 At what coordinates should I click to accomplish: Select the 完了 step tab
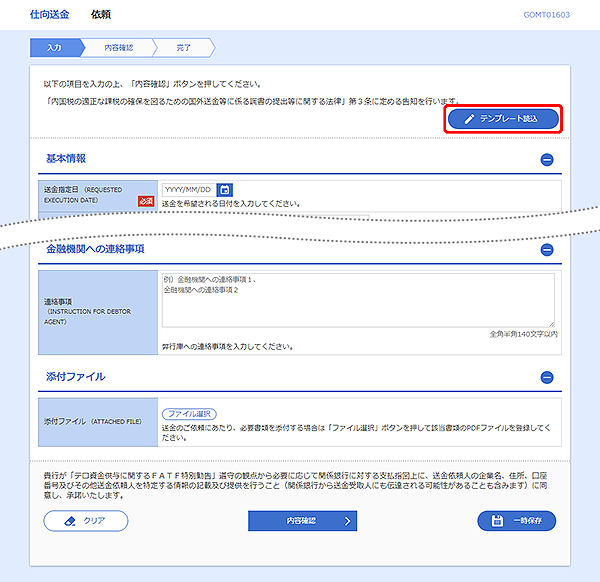point(184,48)
